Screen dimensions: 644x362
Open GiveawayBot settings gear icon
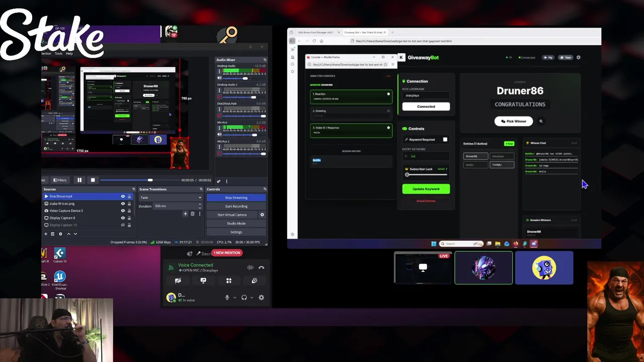point(579,57)
